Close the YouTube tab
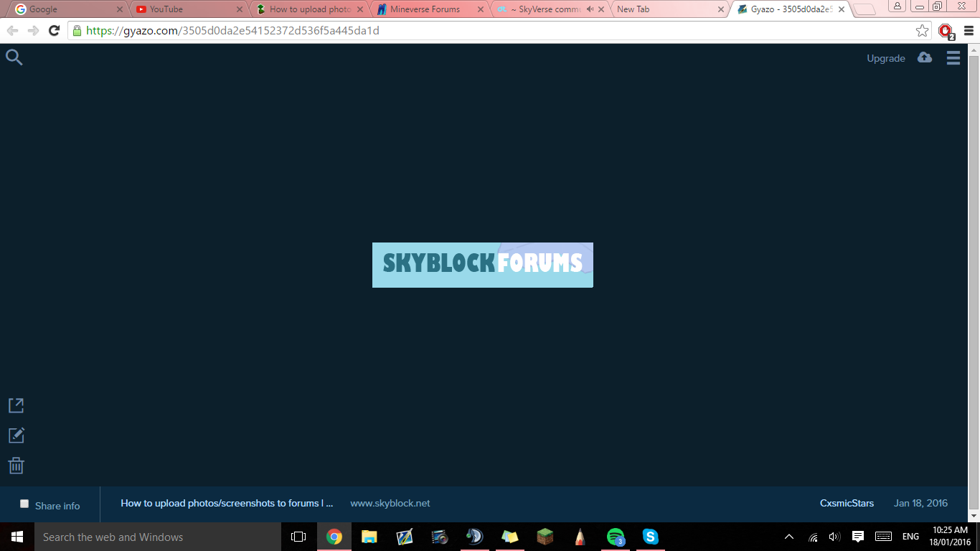The height and width of the screenshot is (551, 980). [x=240, y=9]
